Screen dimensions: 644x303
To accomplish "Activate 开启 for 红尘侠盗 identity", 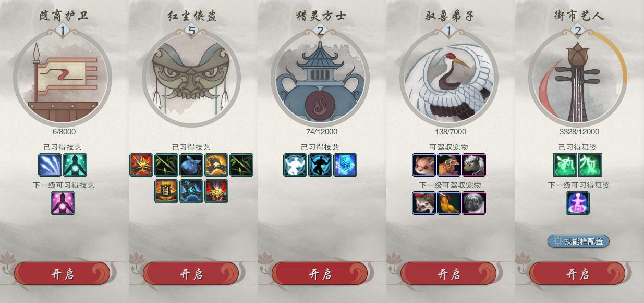I will (x=191, y=274).
